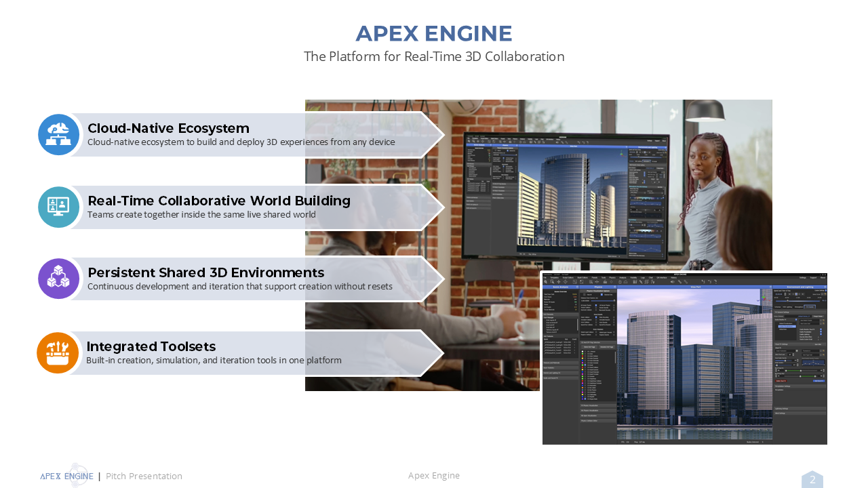The image size is (868, 488).
Task: Click the purple 3D cubes icon
Action: coord(59,279)
